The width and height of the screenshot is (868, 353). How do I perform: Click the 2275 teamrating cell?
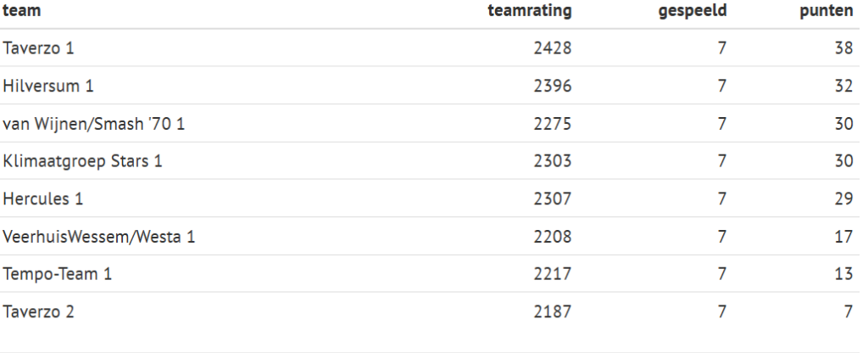coord(553,124)
